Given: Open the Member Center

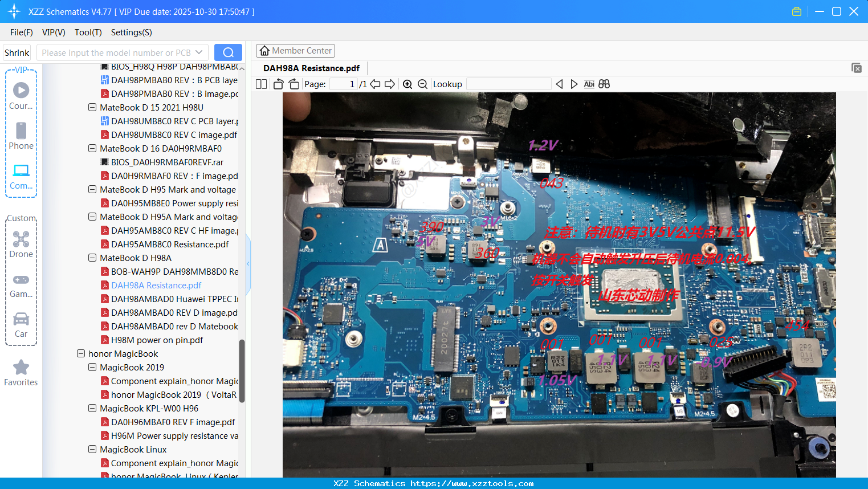Looking at the screenshot, I should pyautogui.click(x=295, y=51).
